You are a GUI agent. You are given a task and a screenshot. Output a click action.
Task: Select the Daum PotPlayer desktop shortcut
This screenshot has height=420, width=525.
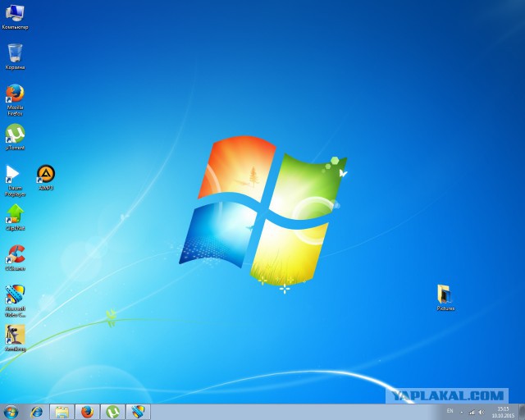pos(15,180)
